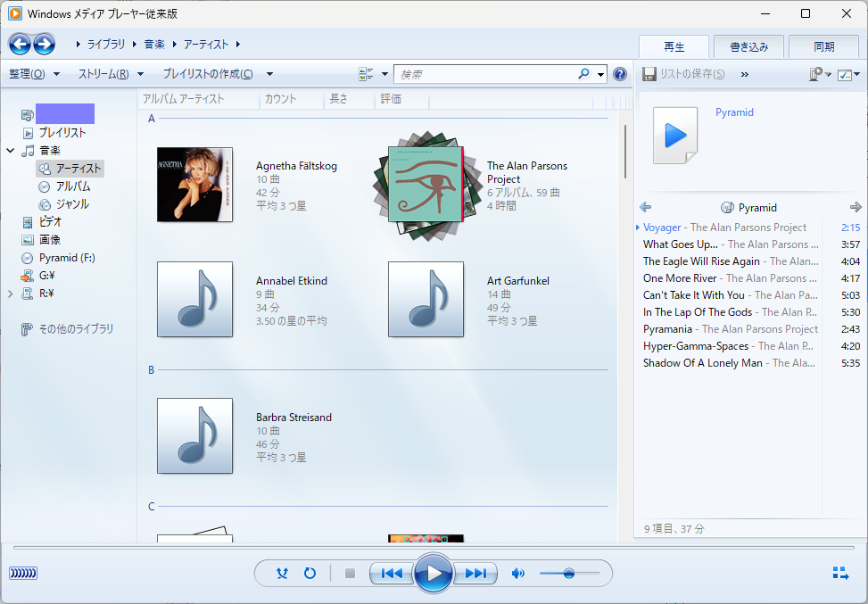The width and height of the screenshot is (868, 604).
Task: Toggle repeat mode
Action: point(310,573)
